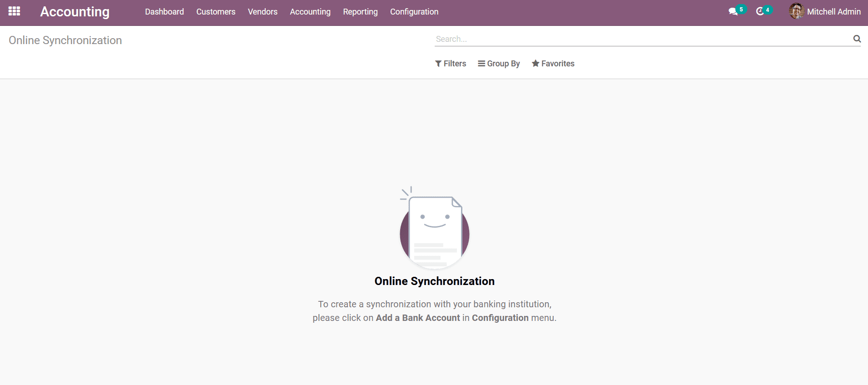Open the Vendors menu

tap(263, 12)
